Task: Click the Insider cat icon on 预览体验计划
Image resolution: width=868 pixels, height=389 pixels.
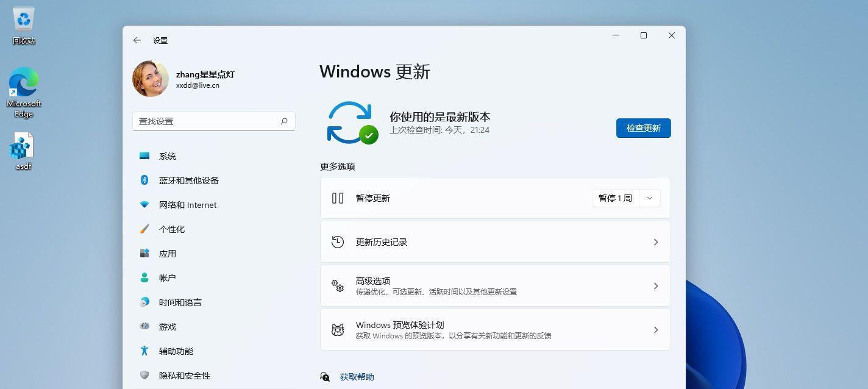Action: point(338,330)
